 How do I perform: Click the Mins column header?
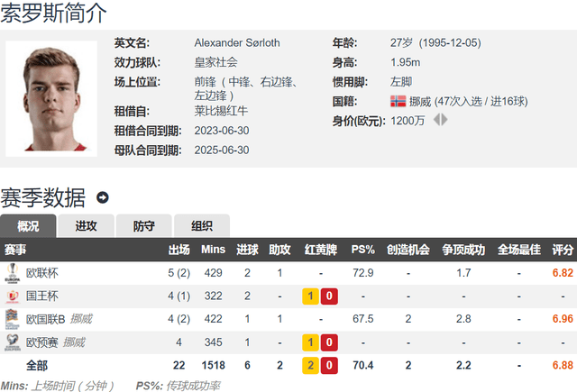click(213, 250)
